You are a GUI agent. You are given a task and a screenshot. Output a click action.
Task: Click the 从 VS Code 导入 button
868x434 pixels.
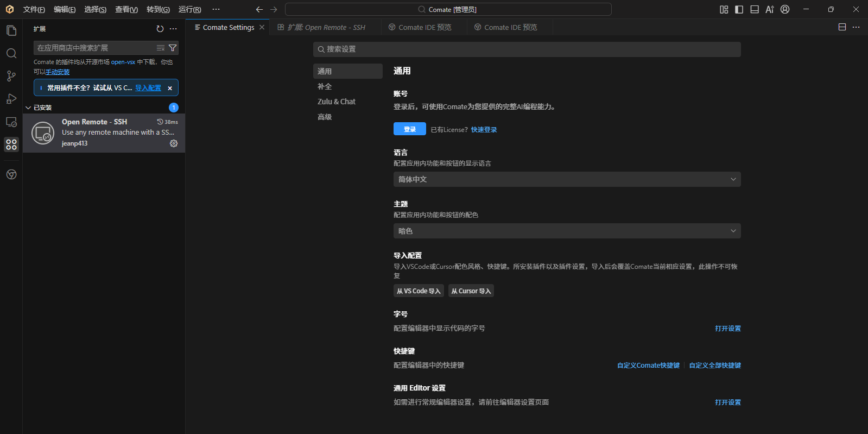point(419,291)
